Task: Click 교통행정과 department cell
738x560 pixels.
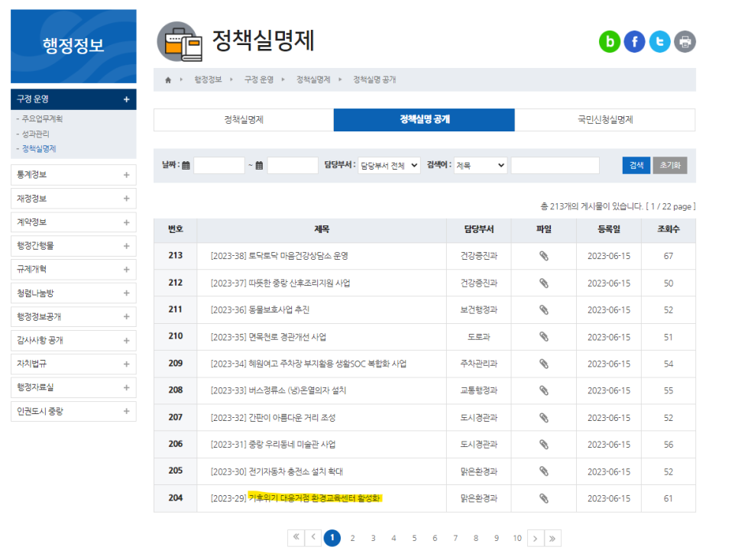Action: coord(479,390)
